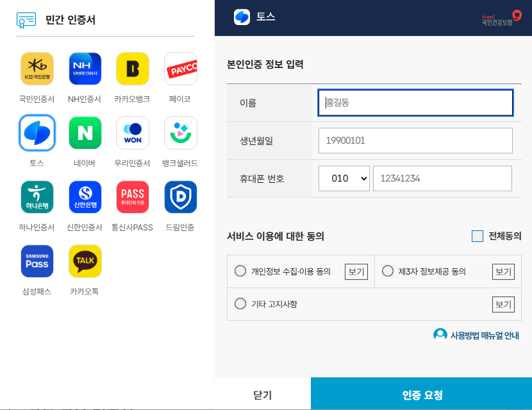The height and width of the screenshot is (410, 532).
Task: Click the 본인인증 정보 입력 heading
Action: point(265,64)
